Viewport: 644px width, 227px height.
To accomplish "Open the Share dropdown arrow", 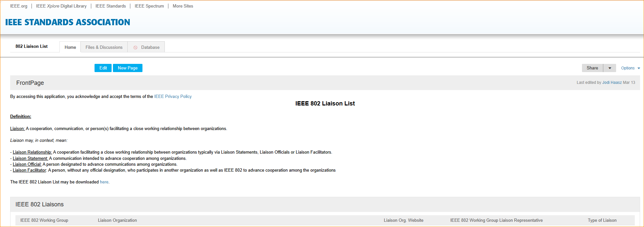I will pos(610,68).
